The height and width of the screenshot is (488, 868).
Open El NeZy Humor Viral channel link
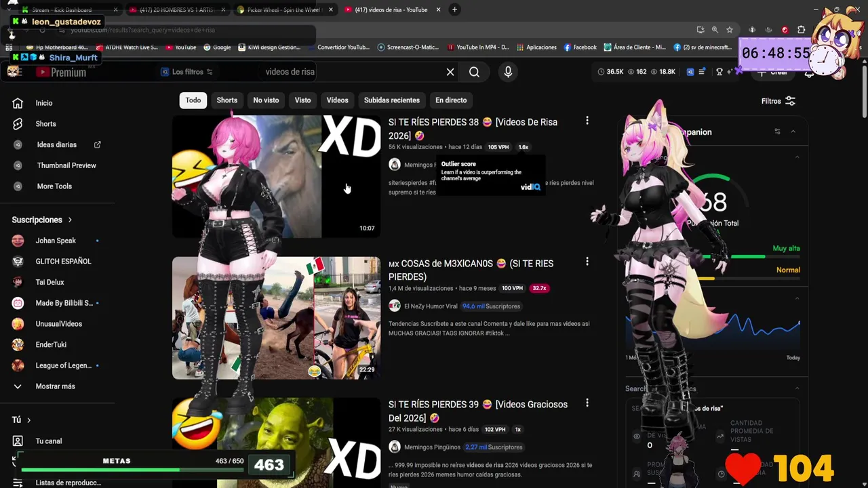tap(430, 306)
